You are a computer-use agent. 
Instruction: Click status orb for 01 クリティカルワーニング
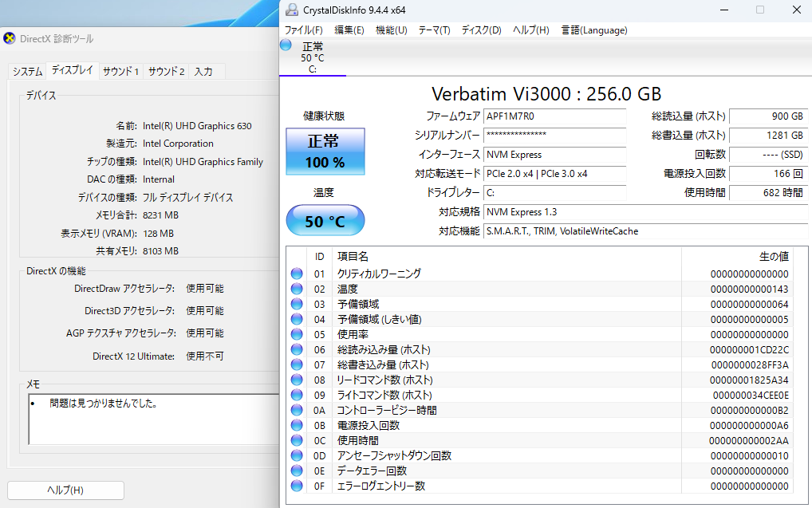click(x=297, y=274)
